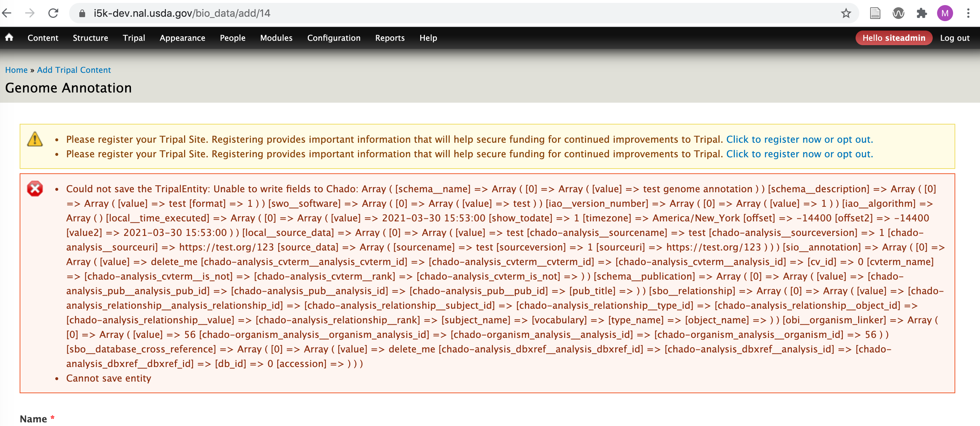This screenshot has width=980, height=426.
Task: Open the People admin menu
Action: (x=232, y=38)
